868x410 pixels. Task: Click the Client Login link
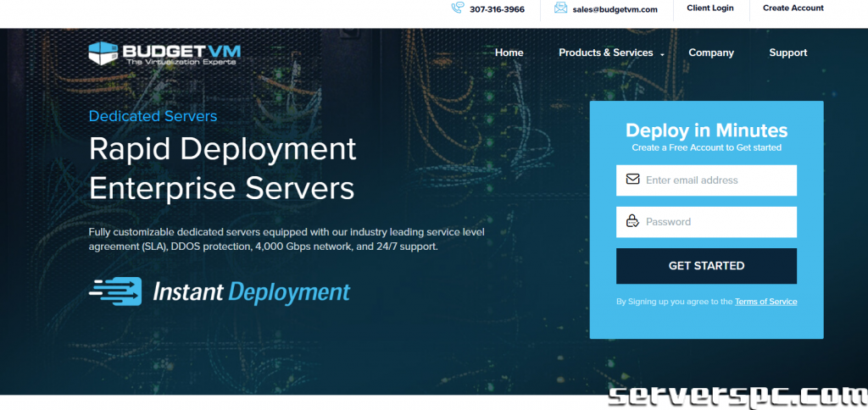click(x=709, y=8)
